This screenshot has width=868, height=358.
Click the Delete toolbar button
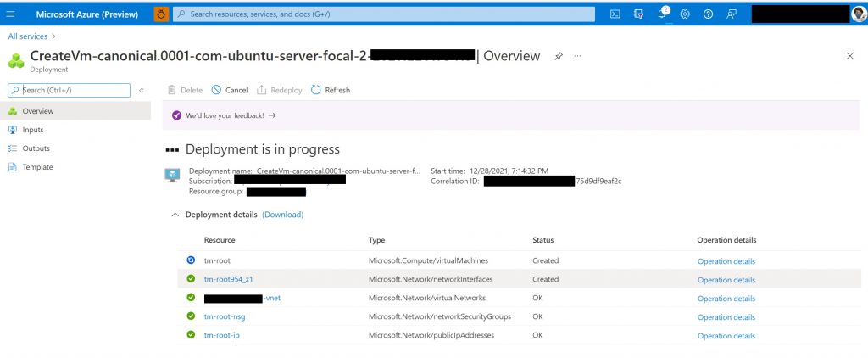click(x=186, y=90)
